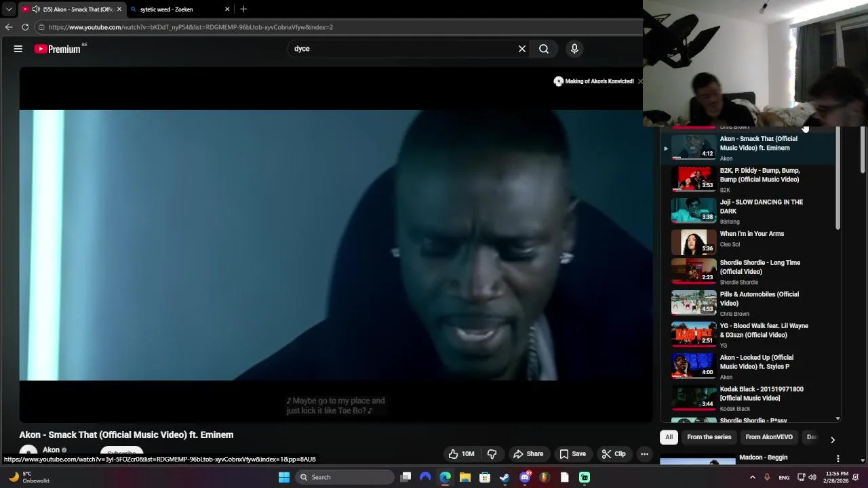Play 'Shordie Shordie - Long Time' video
The height and width of the screenshot is (488, 868).
(749, 272)
